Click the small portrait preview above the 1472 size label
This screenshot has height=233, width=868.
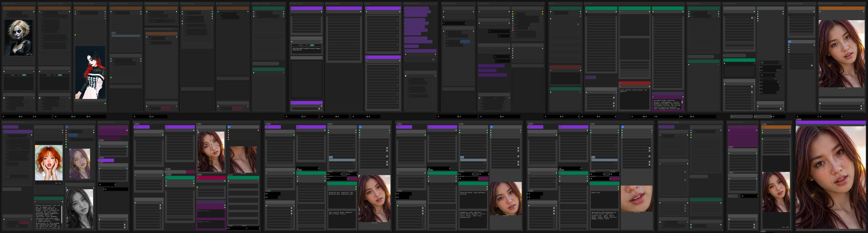[776, 192]
